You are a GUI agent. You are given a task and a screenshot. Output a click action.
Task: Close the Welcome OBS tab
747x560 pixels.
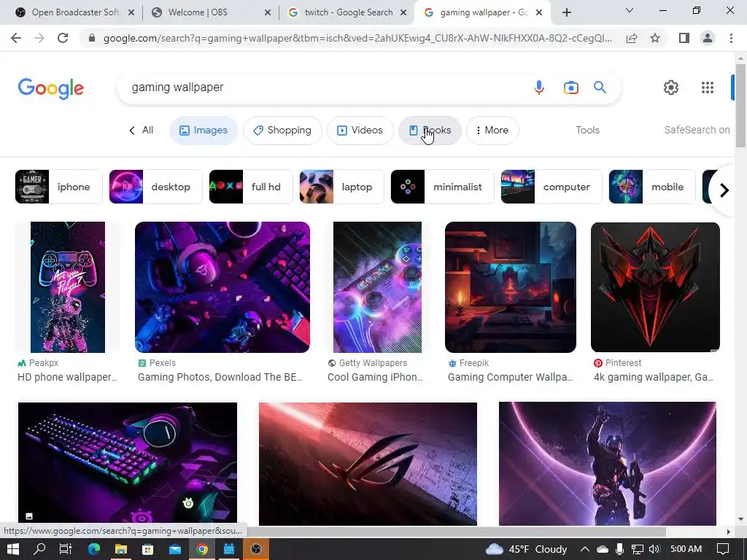point(268,12)
